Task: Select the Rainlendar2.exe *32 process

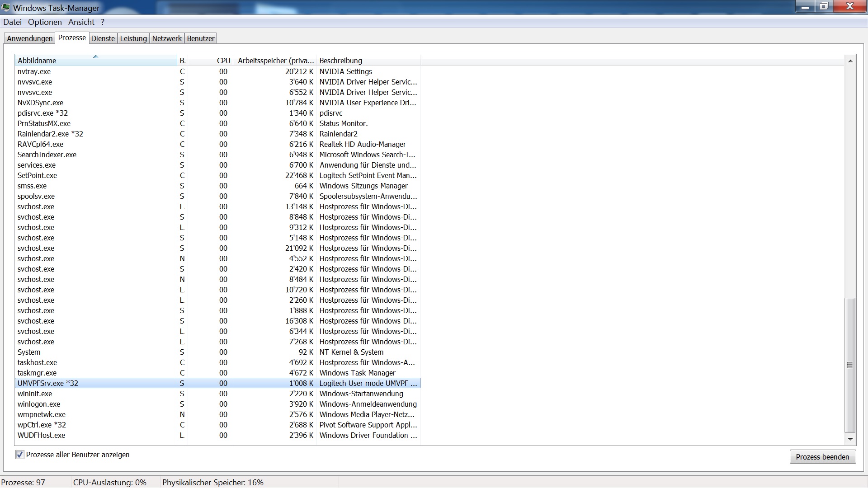Action: coord(50,134)
